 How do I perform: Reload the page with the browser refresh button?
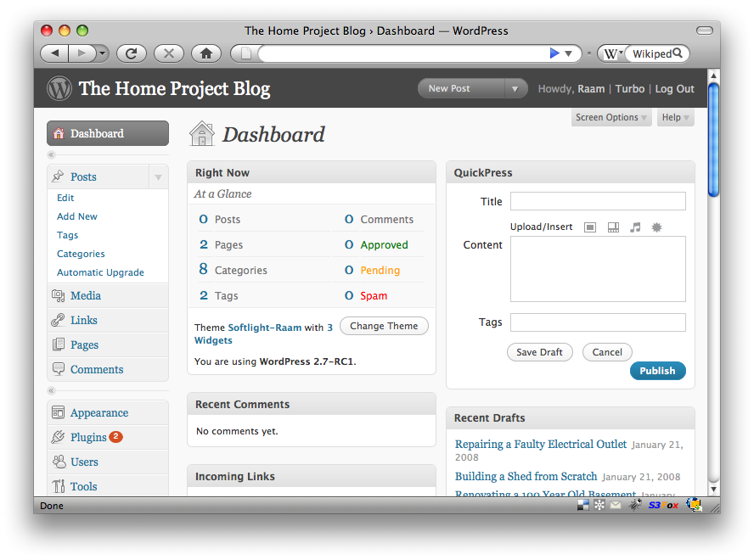pyautogui.click(x=132, y=53)
